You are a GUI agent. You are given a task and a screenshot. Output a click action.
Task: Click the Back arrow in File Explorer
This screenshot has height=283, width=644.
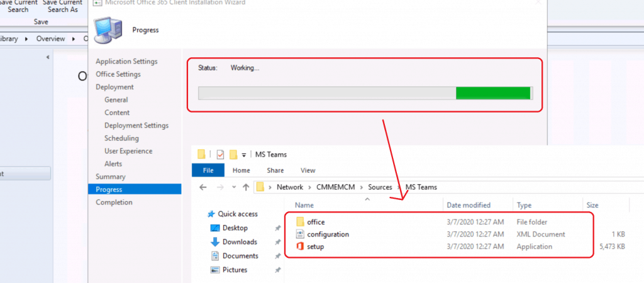coord(203,187)
